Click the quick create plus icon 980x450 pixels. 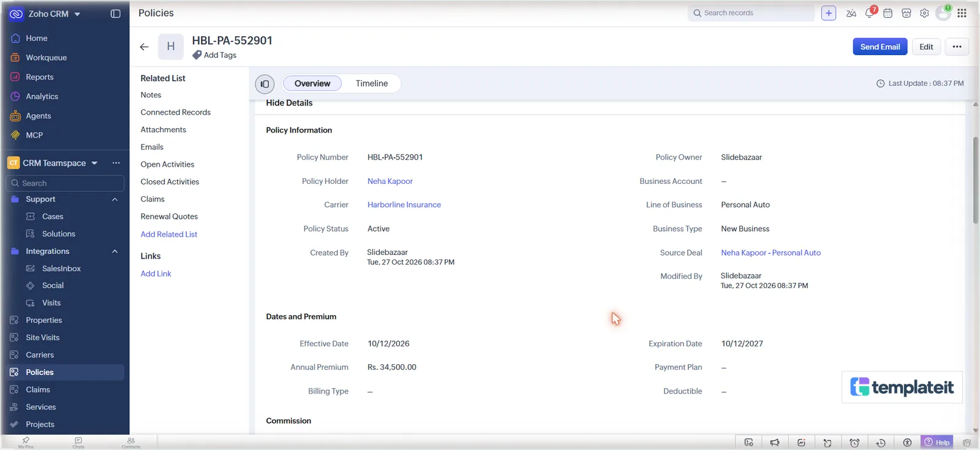828,13
